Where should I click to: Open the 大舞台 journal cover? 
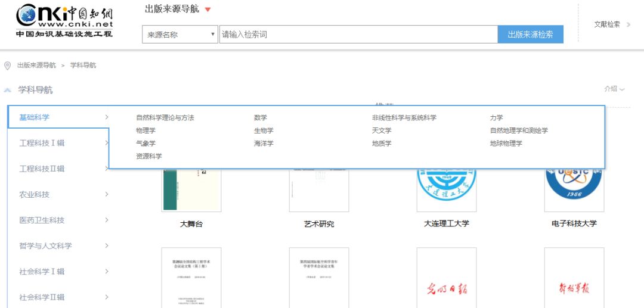[191, 190]
